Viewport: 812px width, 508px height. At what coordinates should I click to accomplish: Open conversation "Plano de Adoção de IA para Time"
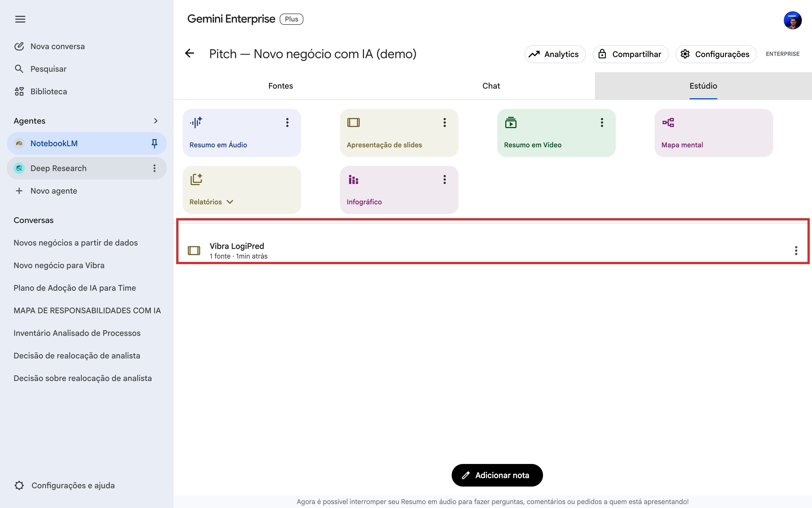pyautogui.click(x=75, y=288)
